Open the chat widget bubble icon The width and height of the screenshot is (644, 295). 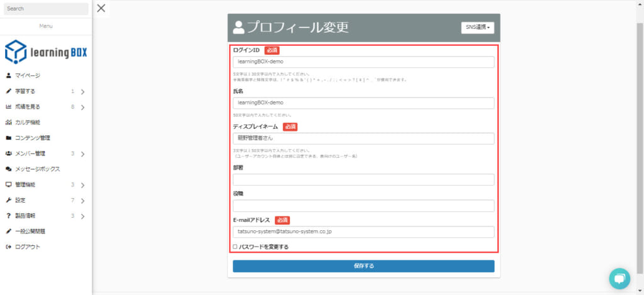619,279
